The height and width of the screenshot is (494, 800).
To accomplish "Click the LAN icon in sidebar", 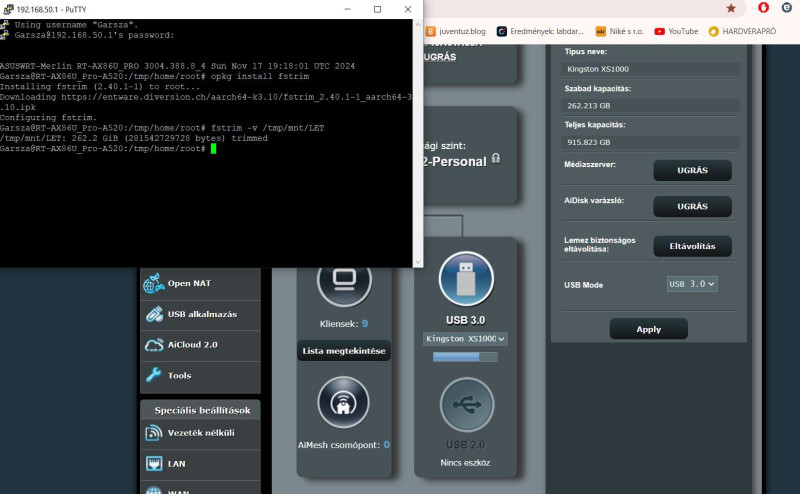I will [x=154, y=463].
